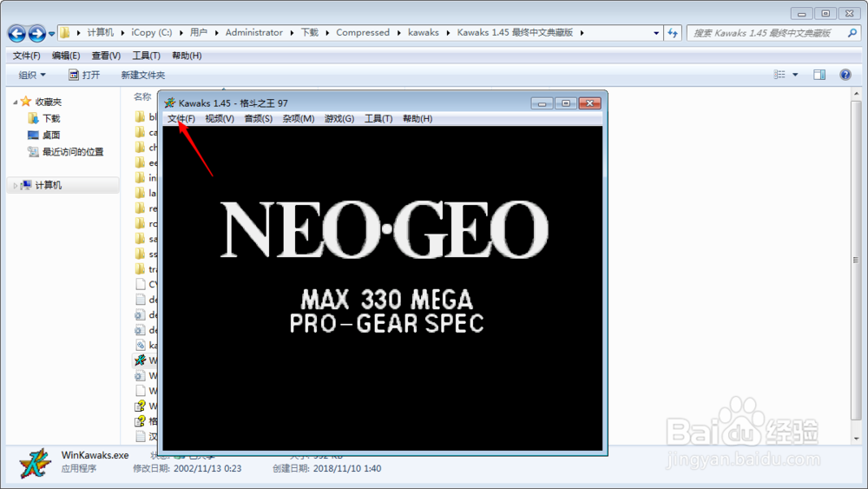Screen dimensions: 868x489
Task: Minimize the Kawaks 1.45 emulator window
Action: click(542, 103)
